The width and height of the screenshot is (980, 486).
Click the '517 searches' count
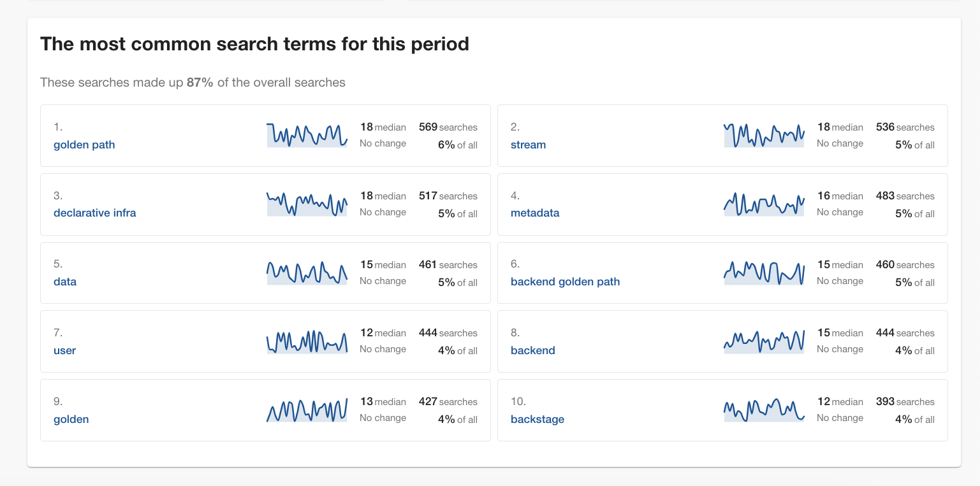tap(448, 196)
